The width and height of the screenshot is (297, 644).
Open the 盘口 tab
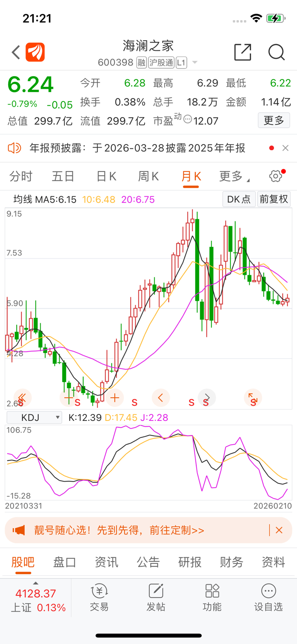click(65, 562)
